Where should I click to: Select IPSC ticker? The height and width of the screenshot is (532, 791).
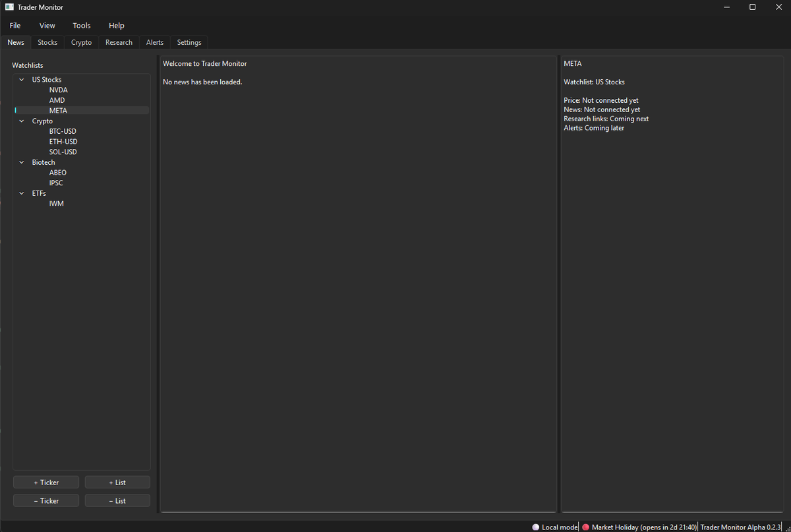point(56,183)
